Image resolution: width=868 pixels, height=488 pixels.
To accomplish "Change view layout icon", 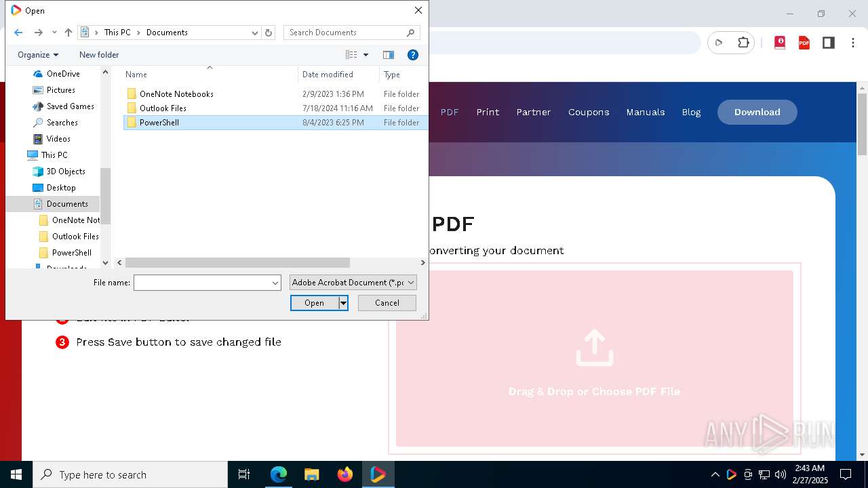I will pyautogui.click(x=351, y=55).
